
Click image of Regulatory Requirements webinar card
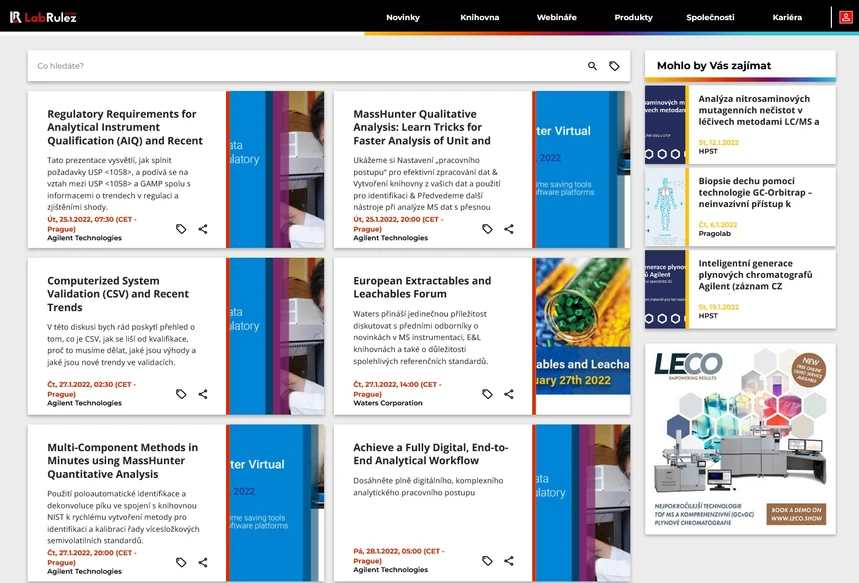(x=275, y=169)
